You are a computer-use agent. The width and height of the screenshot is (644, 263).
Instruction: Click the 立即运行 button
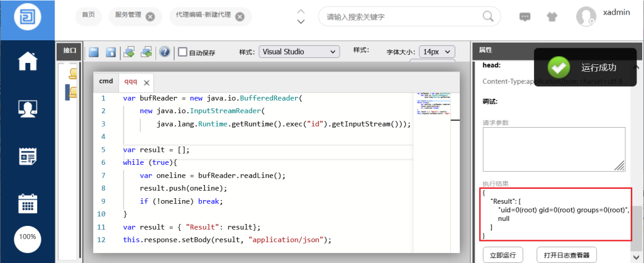tap(502, 255)
